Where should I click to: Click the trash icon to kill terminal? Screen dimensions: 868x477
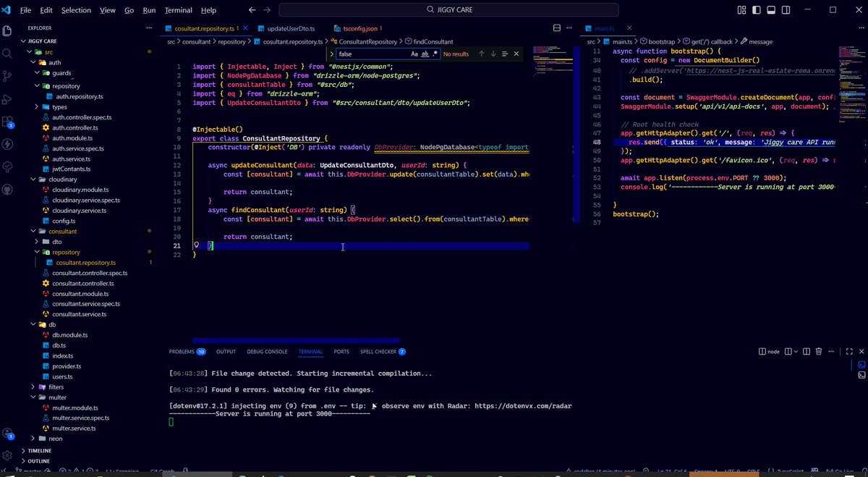819,351
